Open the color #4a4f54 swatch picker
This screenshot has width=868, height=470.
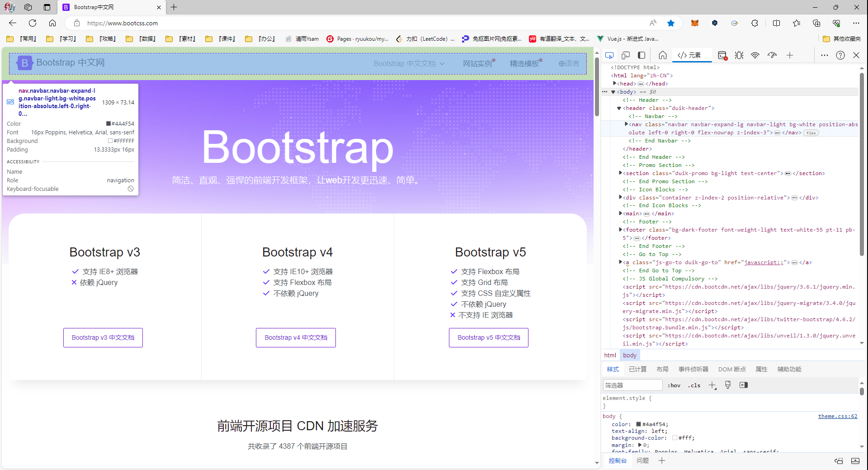click(x=638, y=424)
